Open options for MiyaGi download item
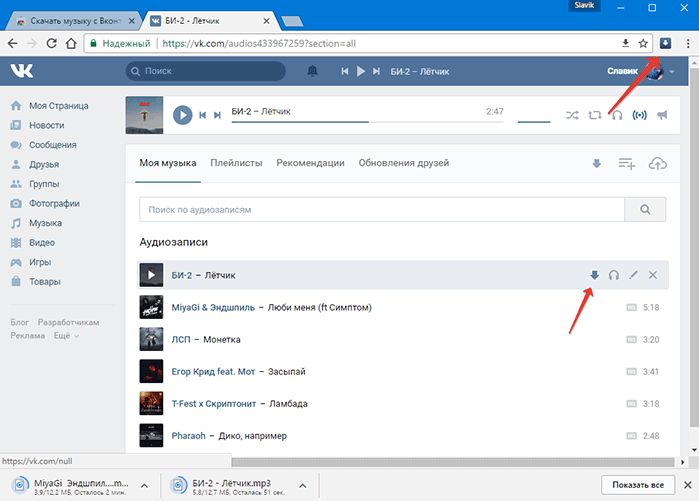The height and width of the screenshot is (501, 699). pos(144,485)
